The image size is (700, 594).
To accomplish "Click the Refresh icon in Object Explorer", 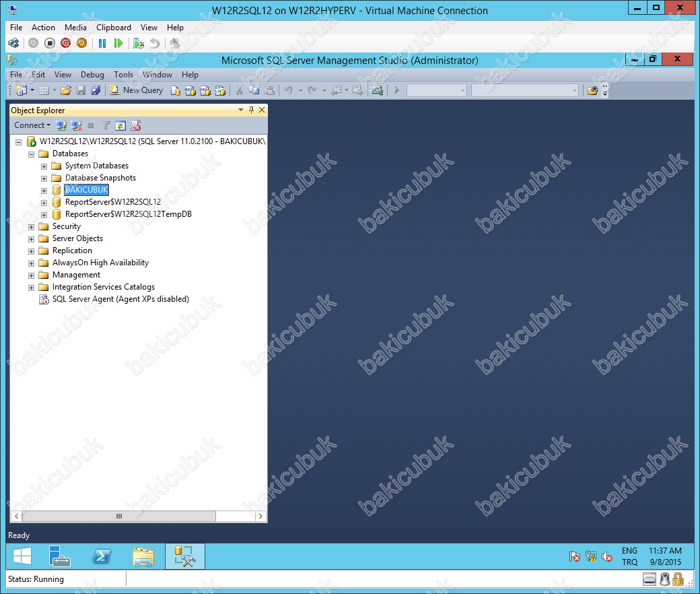I will tap(120, 125).
